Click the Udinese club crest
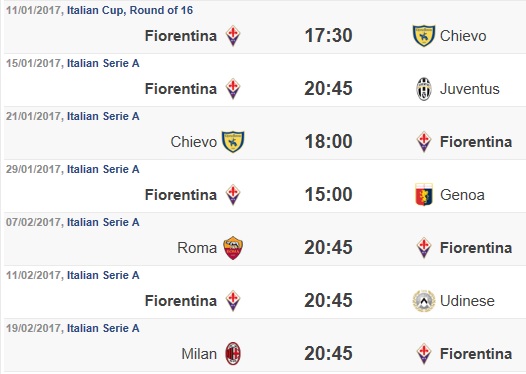The width and height of the screenshot is (526, 374). click(424, 301)
